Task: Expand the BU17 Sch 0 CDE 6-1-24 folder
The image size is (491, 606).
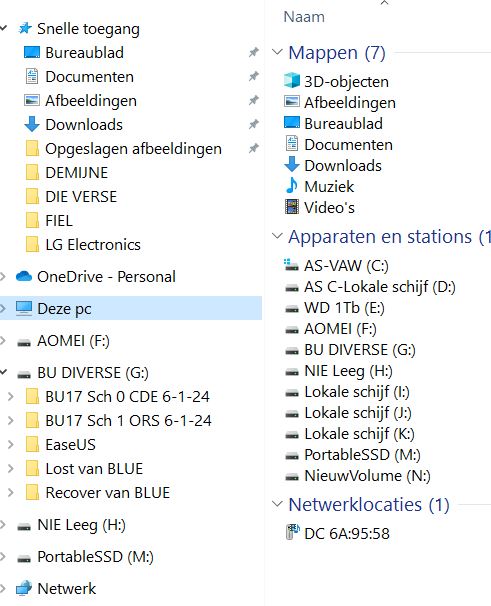Action: (11, 397)
